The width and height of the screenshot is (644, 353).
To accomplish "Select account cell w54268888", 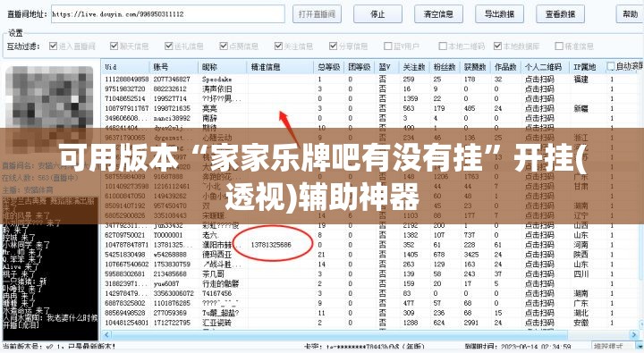I will click(x=170, y=255).
